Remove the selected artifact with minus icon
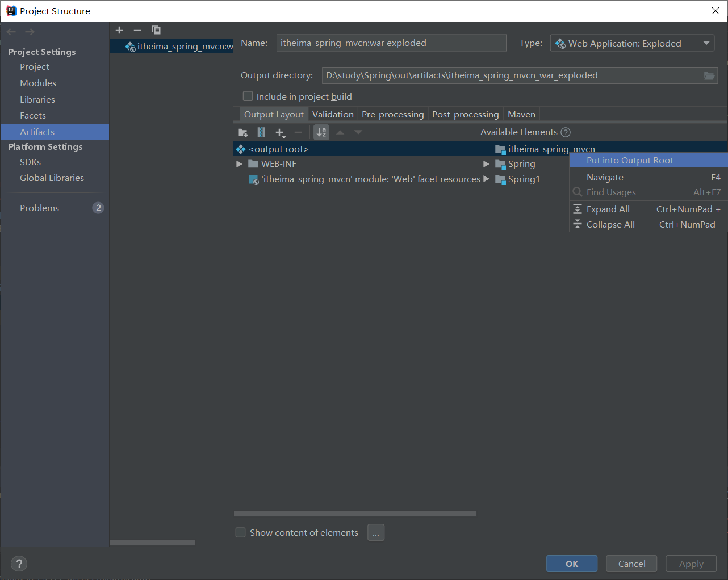The image size is (728, 580). pos(137,30)
